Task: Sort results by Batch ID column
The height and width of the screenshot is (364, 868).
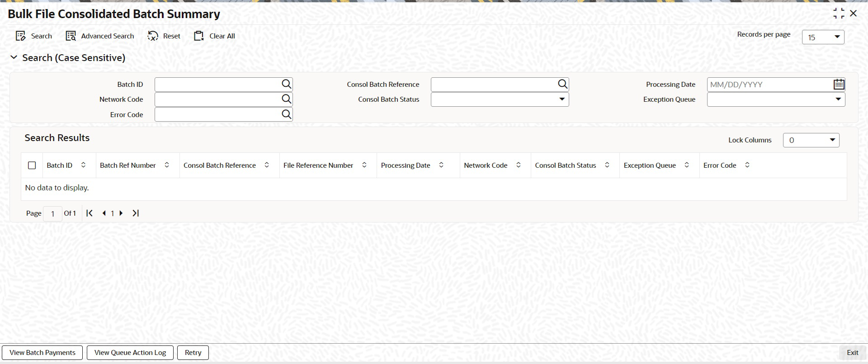Action: click(83, 165)
